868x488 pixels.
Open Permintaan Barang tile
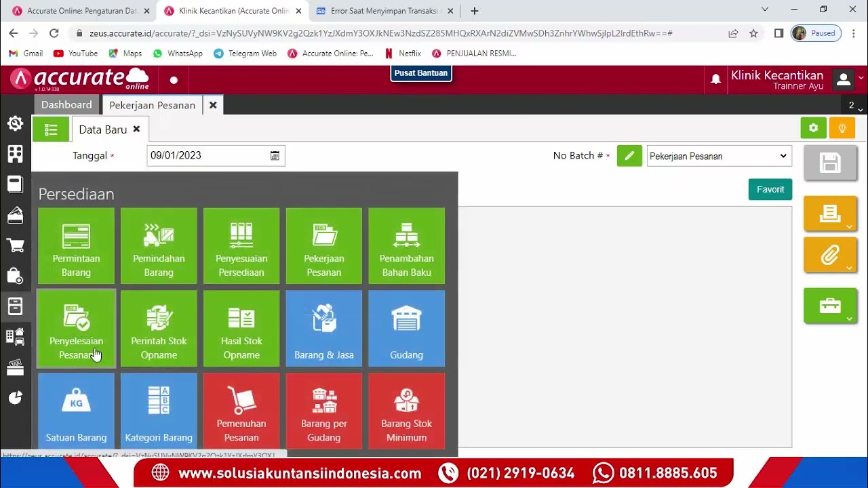[x=76, y=246]
